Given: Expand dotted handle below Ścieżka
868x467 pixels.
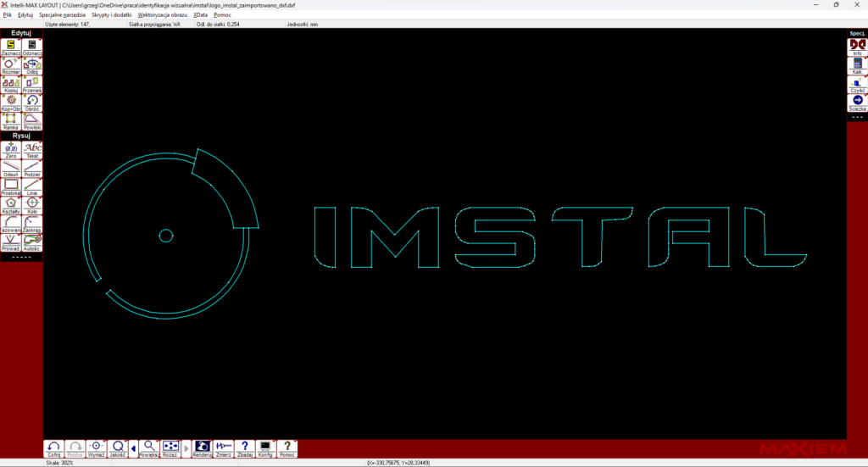Looking at the screenshot, I should [857, 117].
